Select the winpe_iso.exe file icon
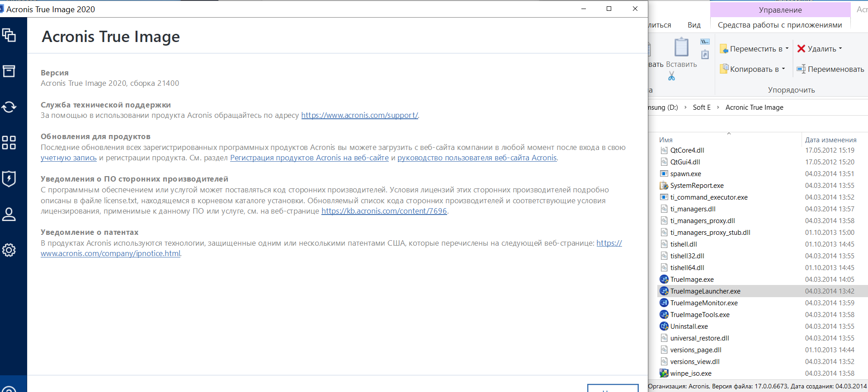Image resolution: width=868 pixels, height=392 pixels. pyautogui.click(x=664, y=373)
